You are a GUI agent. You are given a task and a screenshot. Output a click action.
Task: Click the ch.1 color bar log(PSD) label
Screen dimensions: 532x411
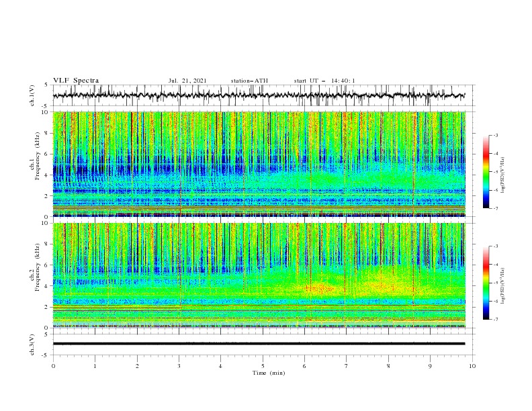pos(502,175)
